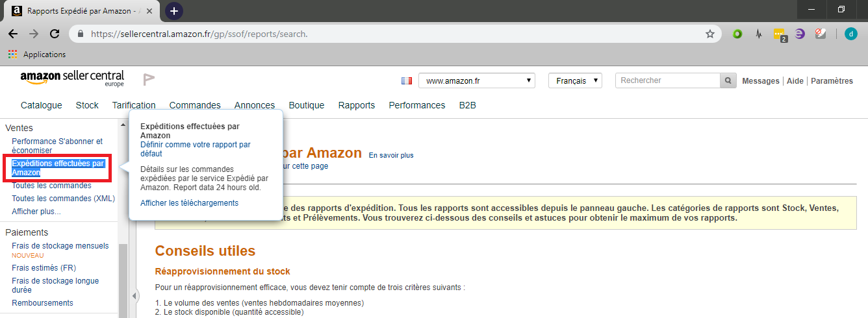Open Toutes les commandes report

[x=51, y=186]
